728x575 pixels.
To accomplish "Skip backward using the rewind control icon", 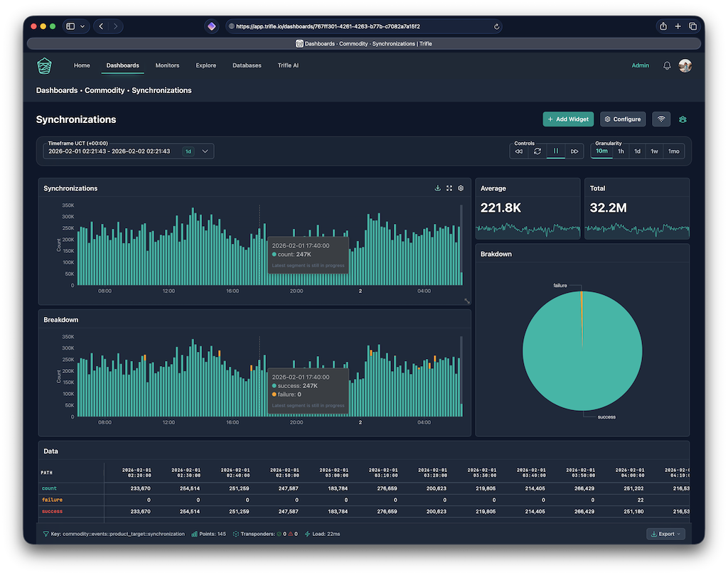I will (519, 151).
